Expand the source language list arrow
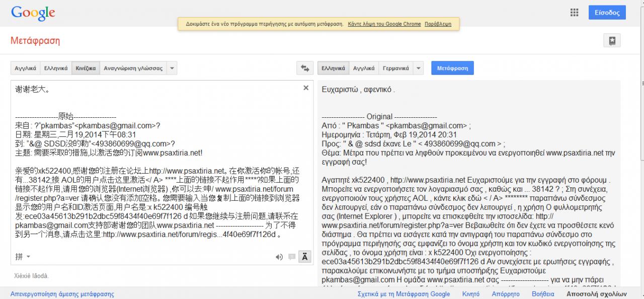 click(172, 68)
